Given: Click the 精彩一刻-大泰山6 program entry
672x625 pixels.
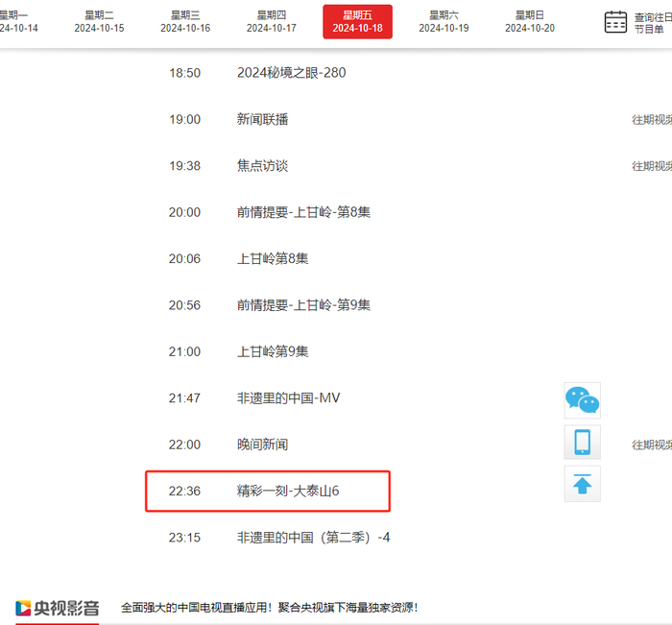Looking at the screenshot, I should [288, 492].
